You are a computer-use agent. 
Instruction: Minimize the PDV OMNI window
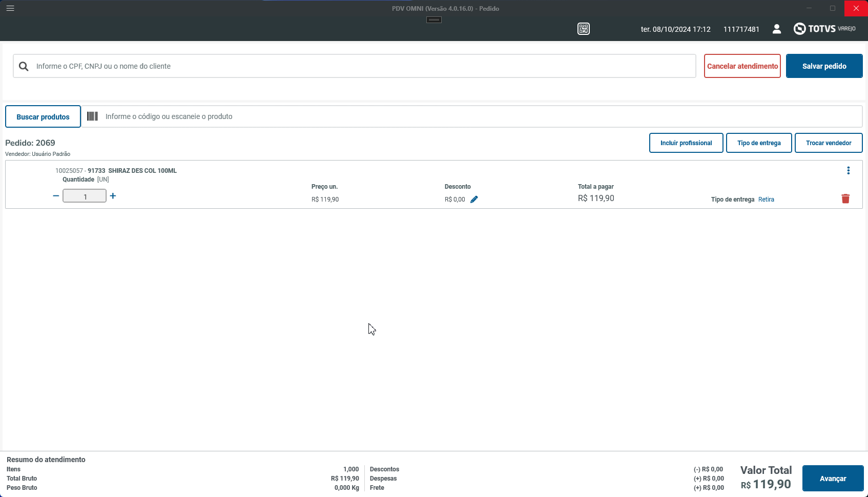(x=809, y=8)
